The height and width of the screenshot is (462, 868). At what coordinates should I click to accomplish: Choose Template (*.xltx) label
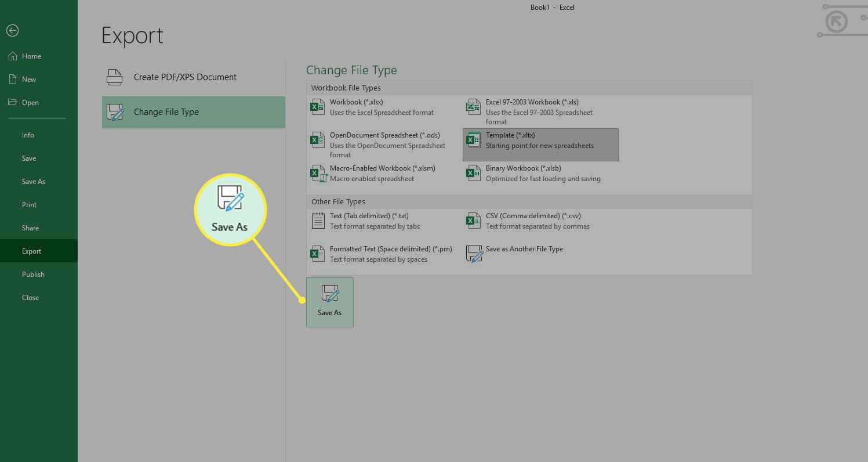(x=510, y=135)
